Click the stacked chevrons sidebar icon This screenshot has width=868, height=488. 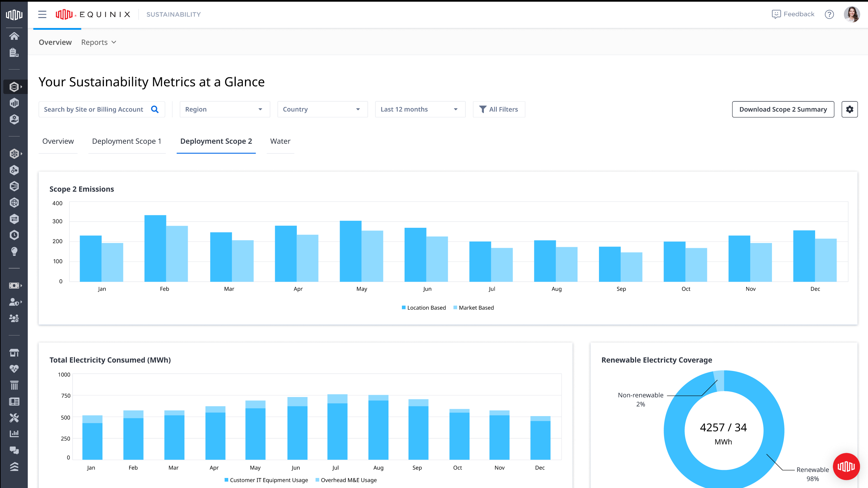[14, 467]
